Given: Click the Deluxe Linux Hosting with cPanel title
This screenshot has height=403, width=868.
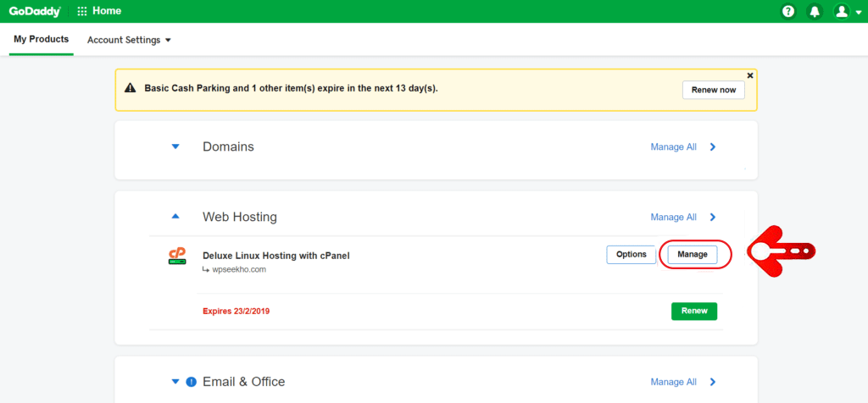Looking at the screenshot, I should (x=276, y=256).
